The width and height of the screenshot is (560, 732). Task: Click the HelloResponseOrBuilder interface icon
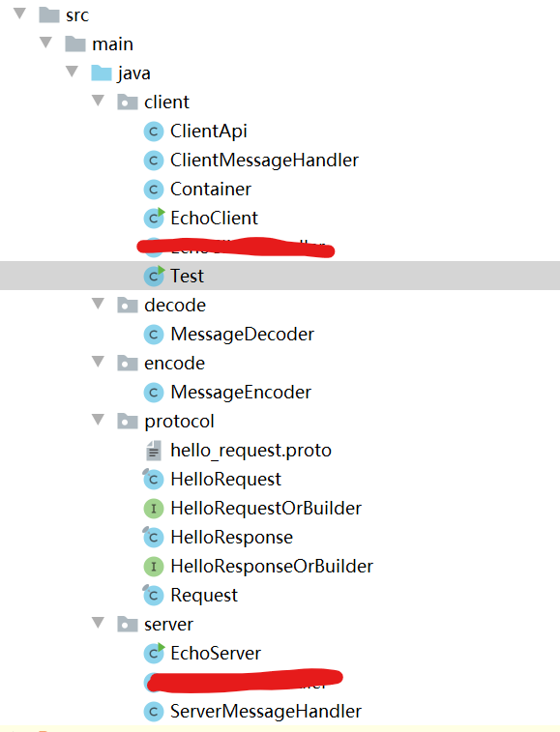pyautogui.click(x=153, y=567)
